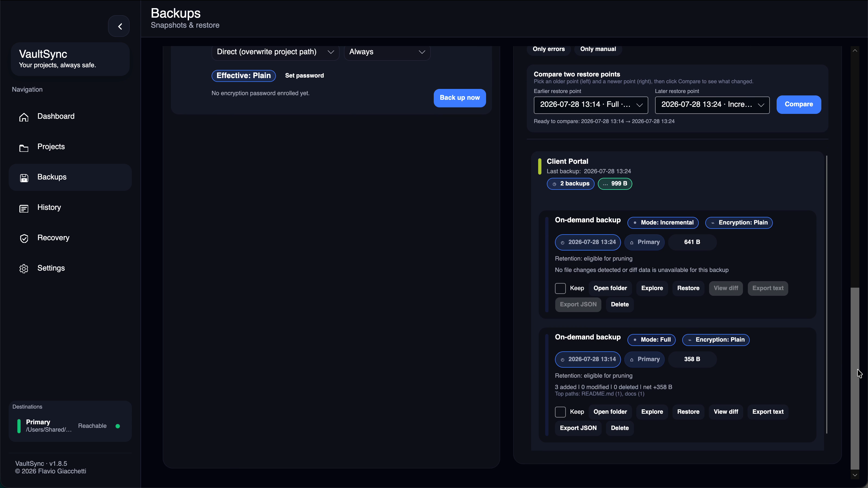This screenshot has width=868, height=488.
Task: Open the History navigation item
Action: pos(70,207)
